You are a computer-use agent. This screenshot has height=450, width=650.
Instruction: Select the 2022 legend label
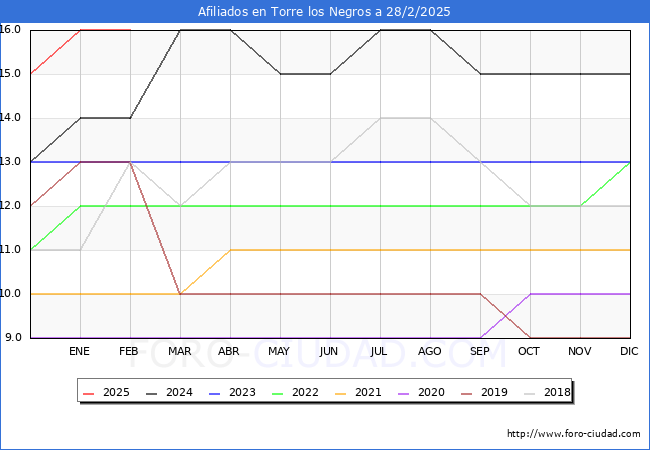click(x=305, y=392)
